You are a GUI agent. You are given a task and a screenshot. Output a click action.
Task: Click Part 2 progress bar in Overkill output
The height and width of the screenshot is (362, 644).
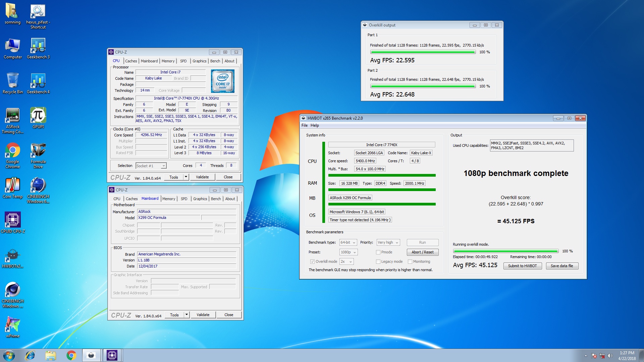point(423,86)
